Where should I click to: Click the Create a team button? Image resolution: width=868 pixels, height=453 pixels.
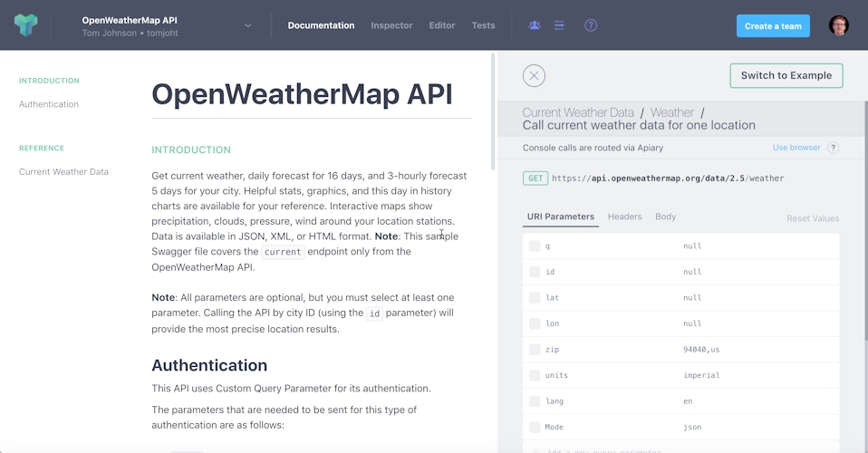click(773, 26)
